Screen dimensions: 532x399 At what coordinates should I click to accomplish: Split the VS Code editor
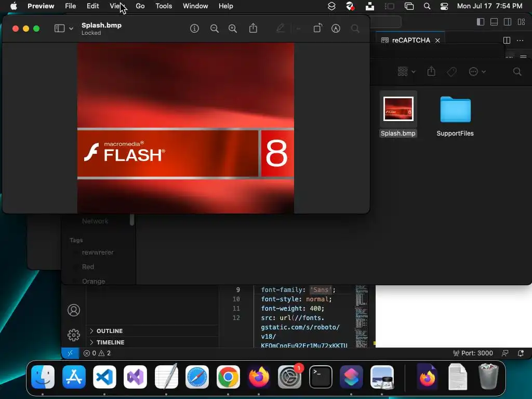tap(507, 41)
